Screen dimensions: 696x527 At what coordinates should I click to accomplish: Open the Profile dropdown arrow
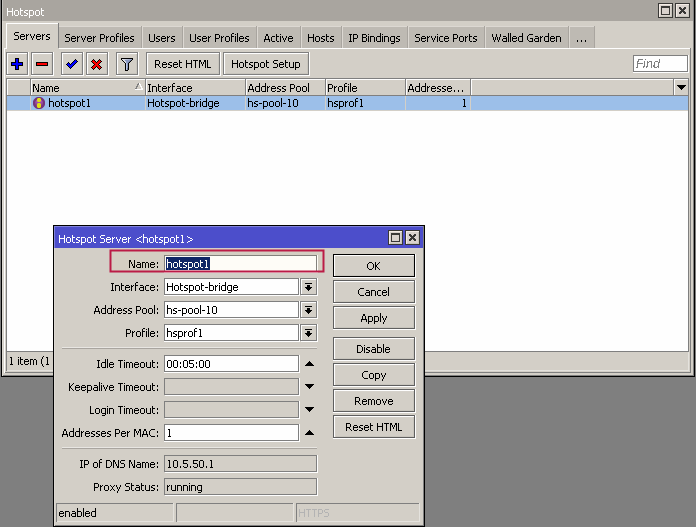click(x=309, y=333)
